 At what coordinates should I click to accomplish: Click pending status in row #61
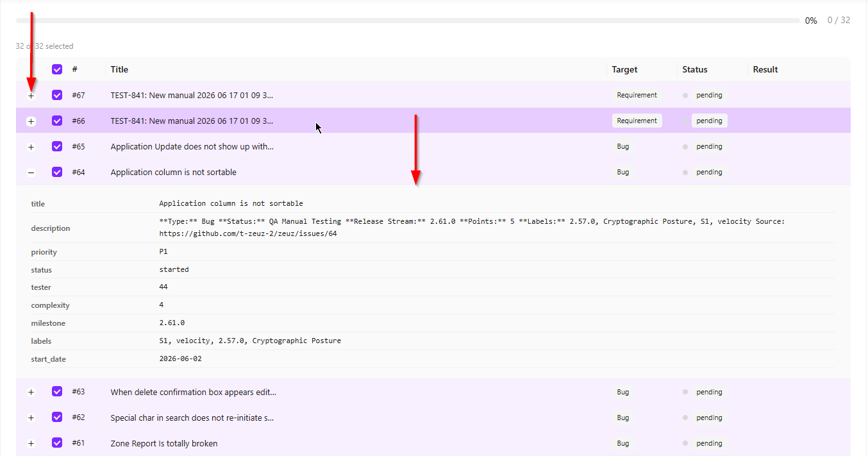709,443
